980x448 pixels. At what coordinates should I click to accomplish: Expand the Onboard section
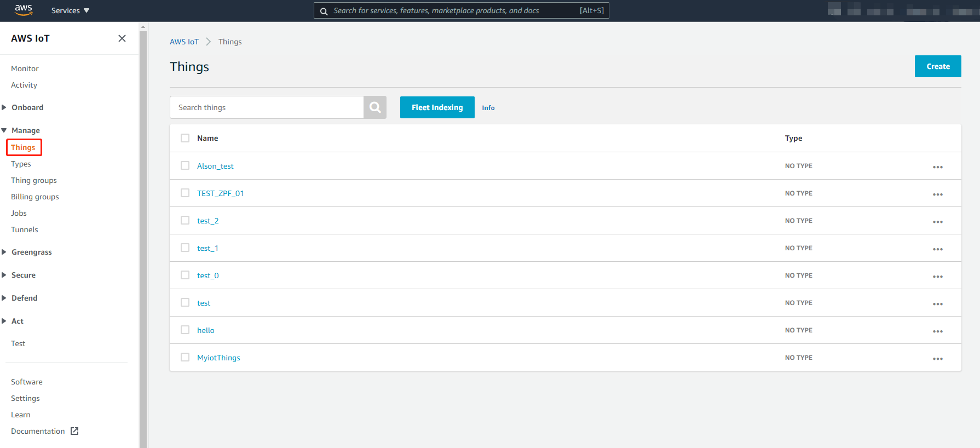coord(22,107)
